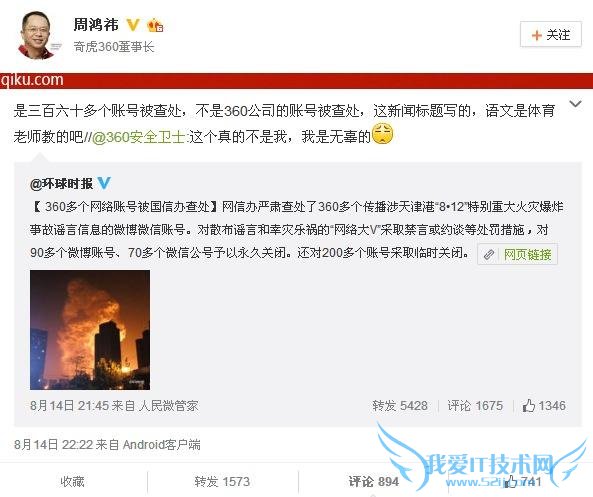View 转发 5428 reposts of quoted post

(x=400, y=406)
